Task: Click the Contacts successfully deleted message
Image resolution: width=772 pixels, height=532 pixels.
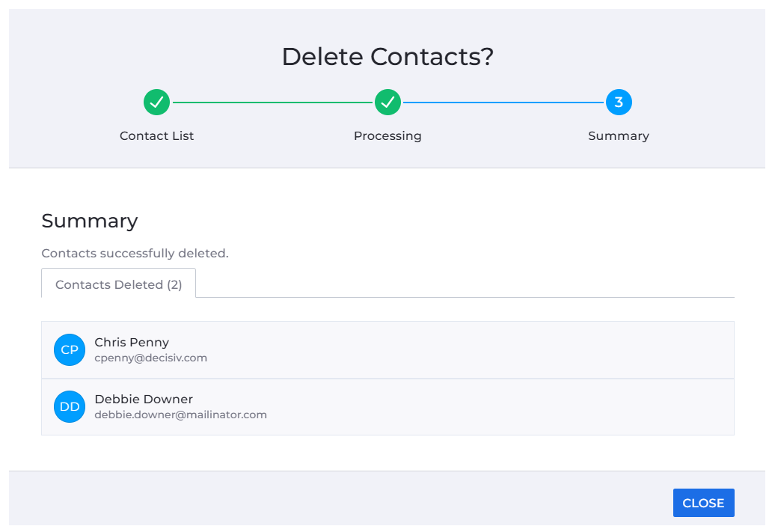Action: (x=135, y=253)
